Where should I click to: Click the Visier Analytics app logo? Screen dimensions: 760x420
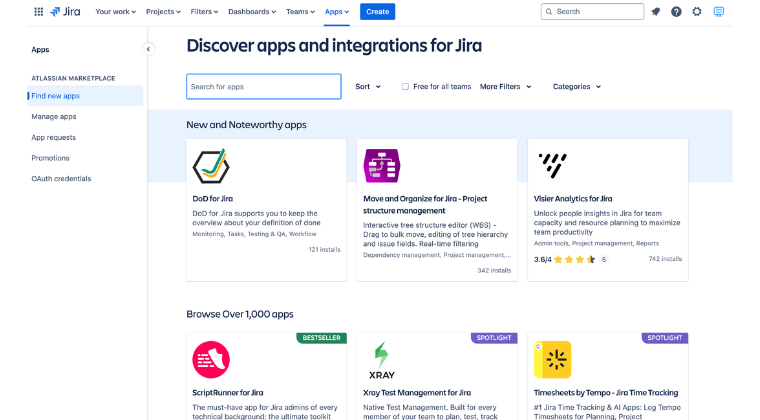click(553, 165)
